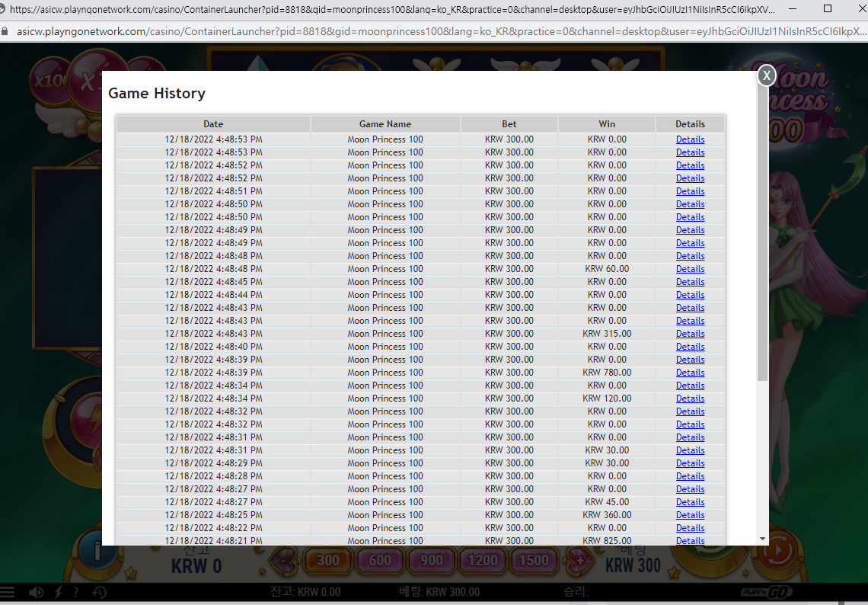Click the status bar bet KRW 300.00

click(x=439, y=592)
